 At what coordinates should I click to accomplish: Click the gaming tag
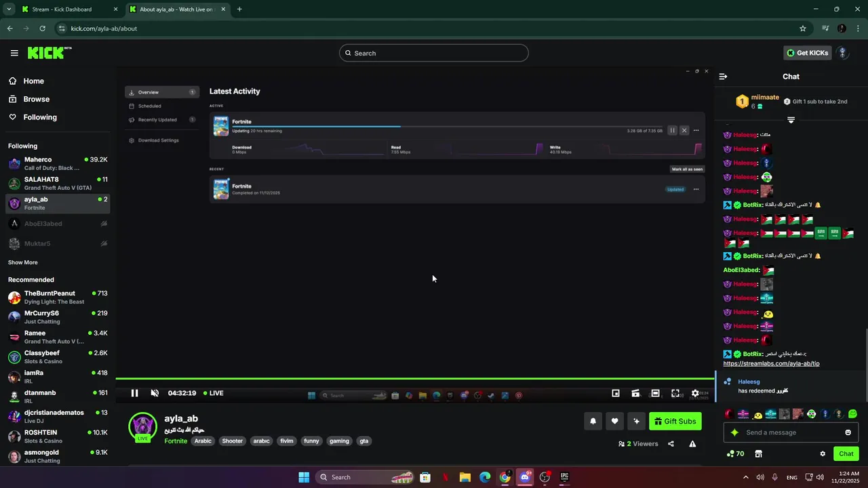(x=339, y=441)
